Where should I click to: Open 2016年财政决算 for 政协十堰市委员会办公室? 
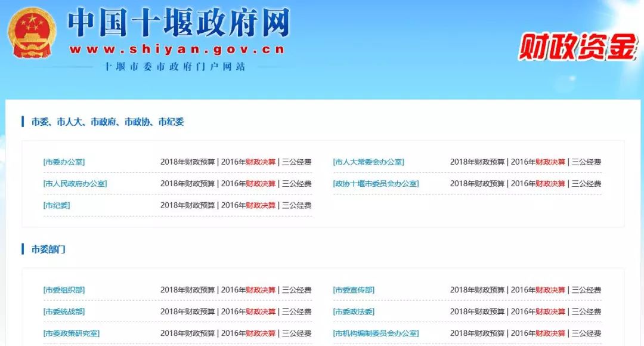pos(538,184)
